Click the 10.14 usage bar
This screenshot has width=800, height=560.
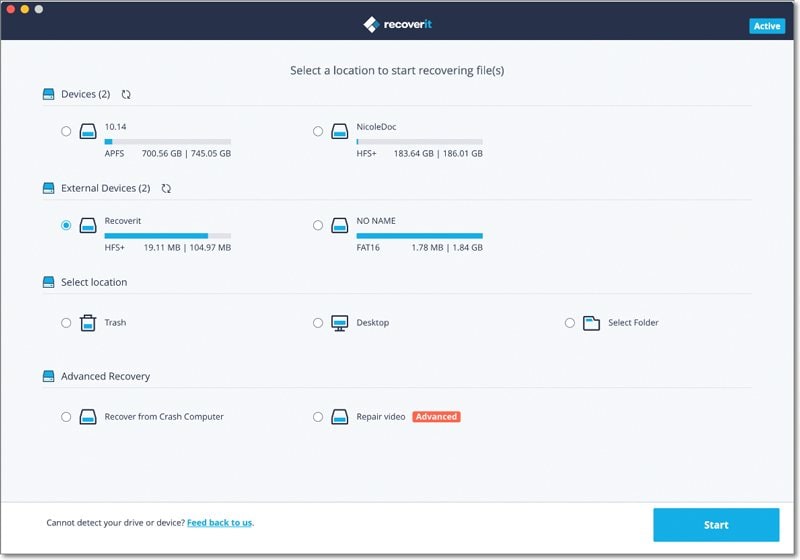tap(168, 142)
